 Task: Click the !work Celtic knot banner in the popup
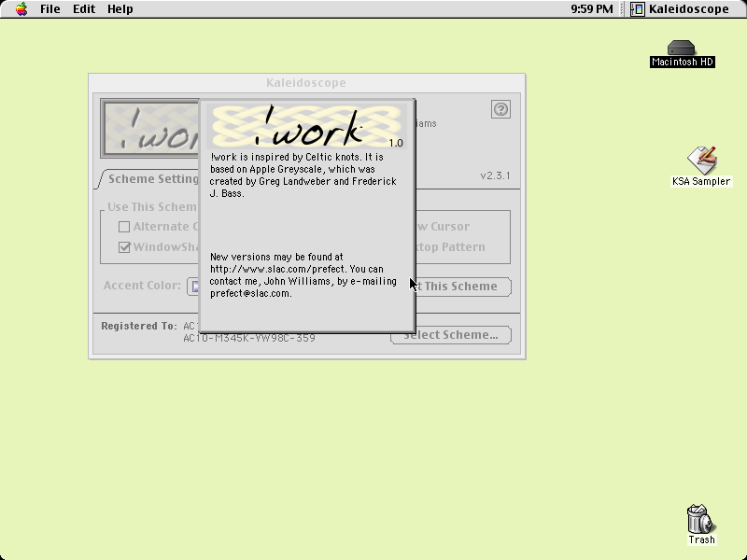tap(307, 125)
